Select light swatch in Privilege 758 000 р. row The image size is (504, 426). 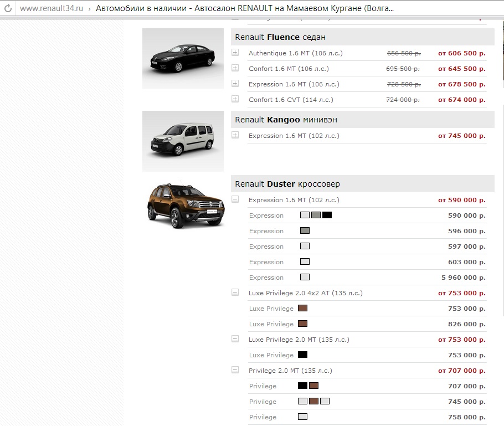click(x=302, y=417)
